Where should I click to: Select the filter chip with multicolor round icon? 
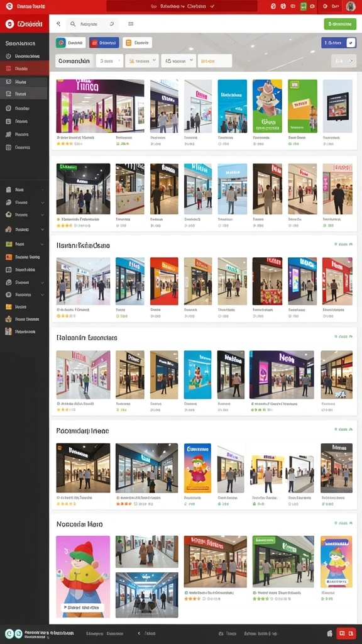pos(70,43)
